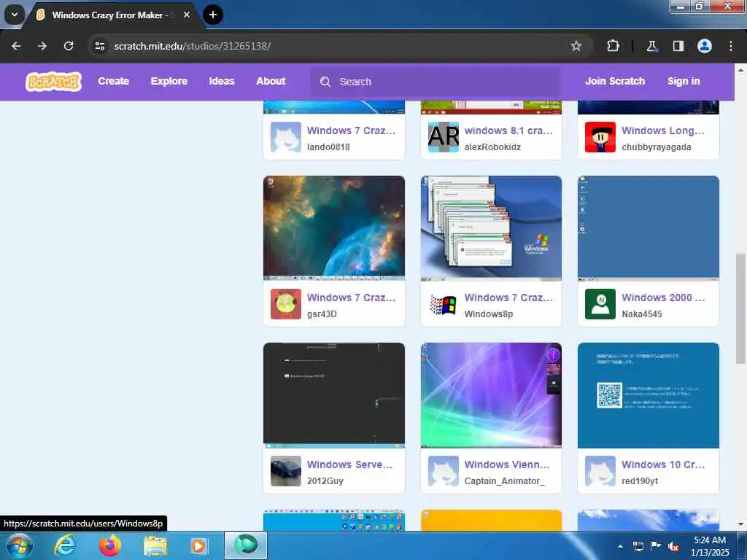Focus the Scratch Search field
Image resolution: width=747 pixels, height=560 pixels.
pyautogui.click(x=436, y=82)
